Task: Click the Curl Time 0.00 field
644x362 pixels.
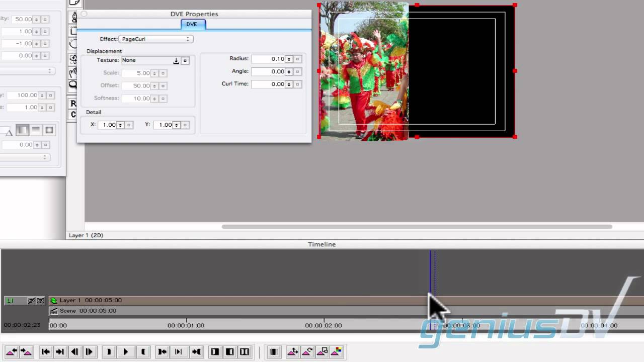Action: click(268, 84)
